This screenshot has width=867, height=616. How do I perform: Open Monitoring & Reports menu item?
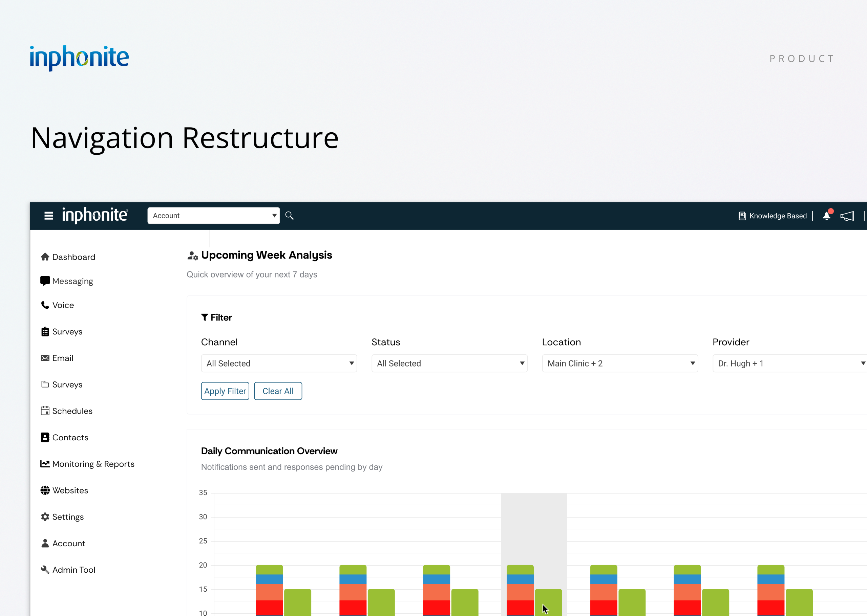[x=93, y=464]
